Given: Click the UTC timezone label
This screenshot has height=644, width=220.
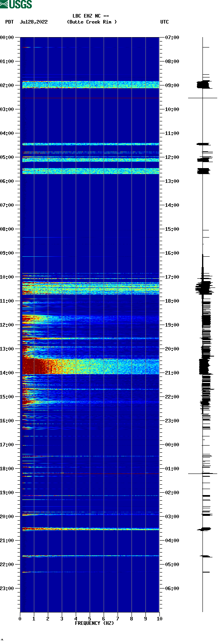Looking at the screenshot, I should click(x=165, y=22).
